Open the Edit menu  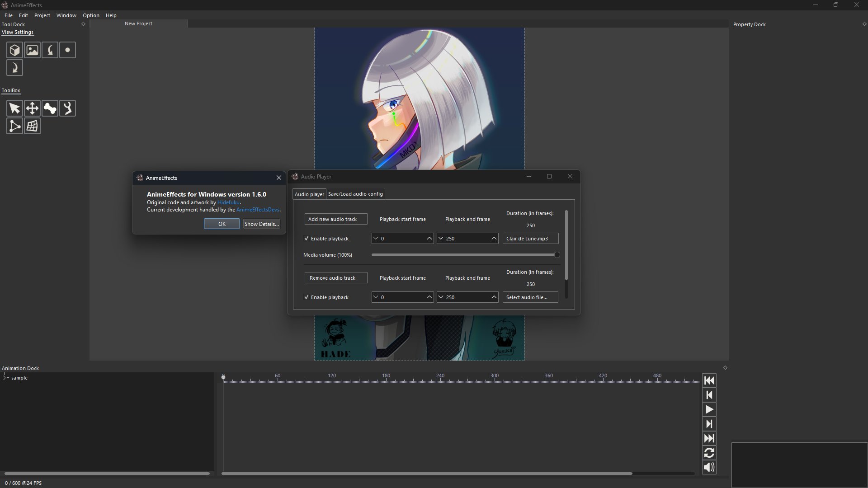click(x=24, y=15)
